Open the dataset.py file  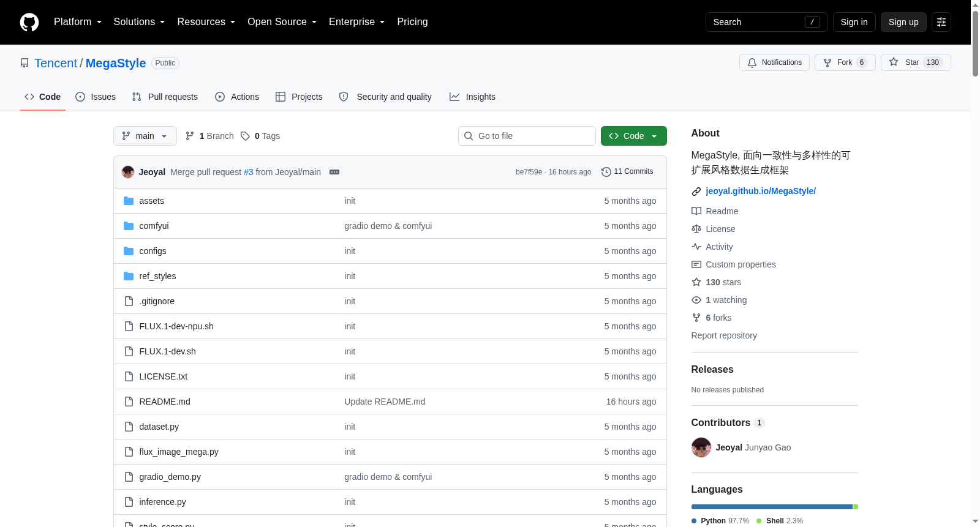(159, 427)
